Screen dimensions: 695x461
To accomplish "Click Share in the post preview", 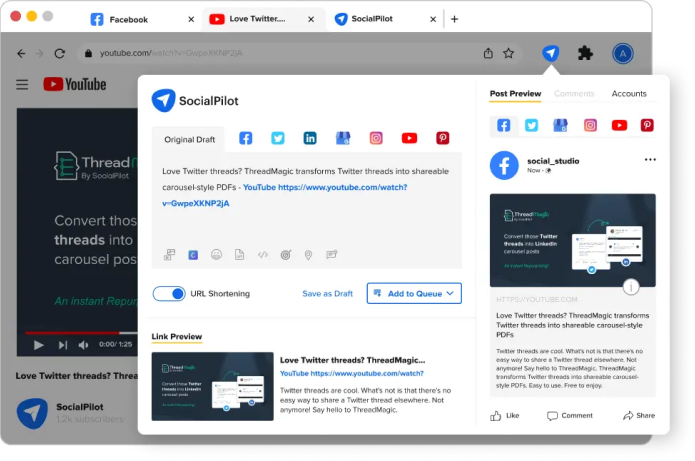I will (x=639, y=416).
